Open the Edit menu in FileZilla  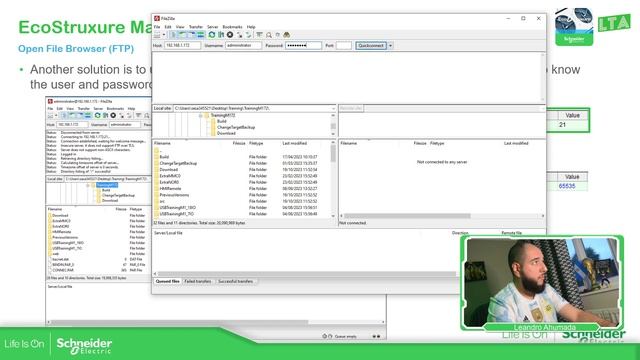[168, 27]
